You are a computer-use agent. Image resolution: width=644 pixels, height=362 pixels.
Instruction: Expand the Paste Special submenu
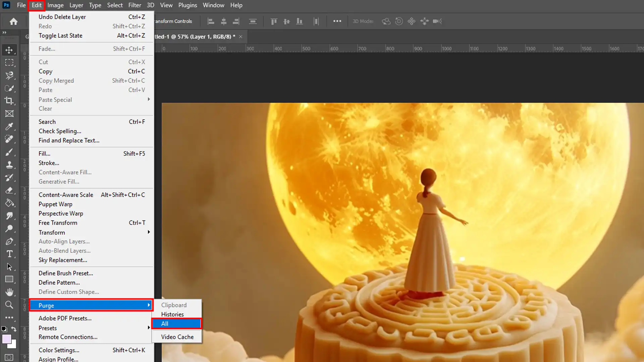92,100
